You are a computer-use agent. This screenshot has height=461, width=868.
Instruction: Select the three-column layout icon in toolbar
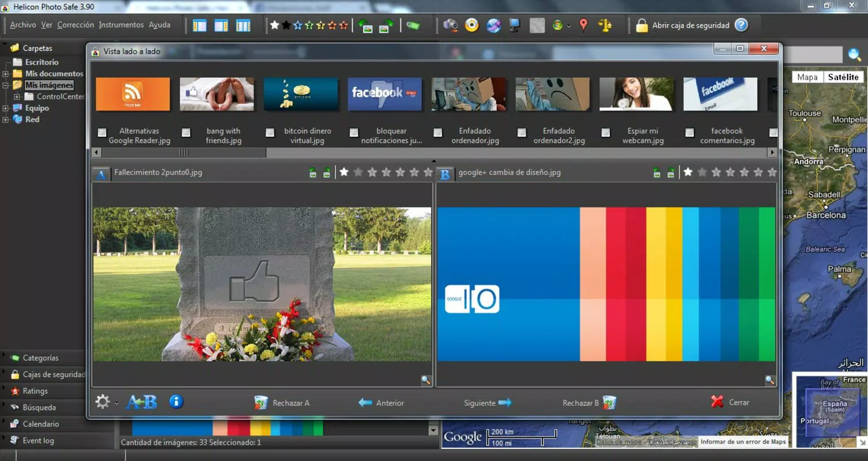(x=243, y=25)
